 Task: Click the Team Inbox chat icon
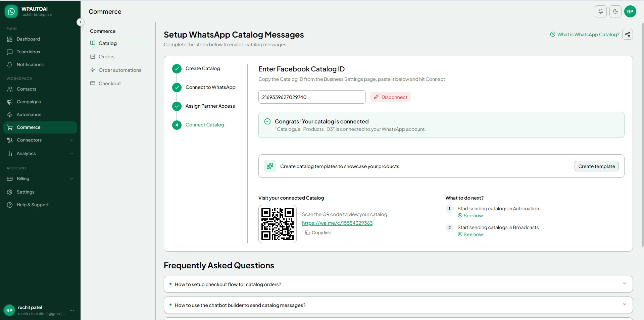click(10, 52)
